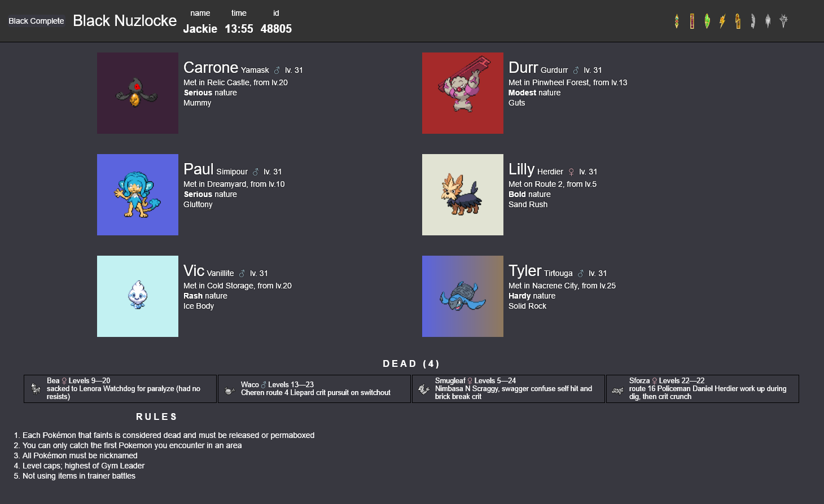Click "Met in Cold Storage, from lv.20"
This screenshot has width=824, height=504.
point(238,286)
